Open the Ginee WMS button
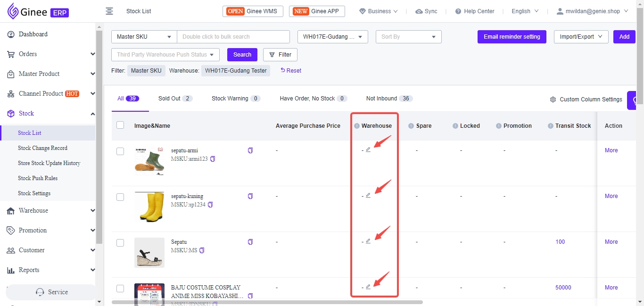644x306 pixels. pos(253,11)
